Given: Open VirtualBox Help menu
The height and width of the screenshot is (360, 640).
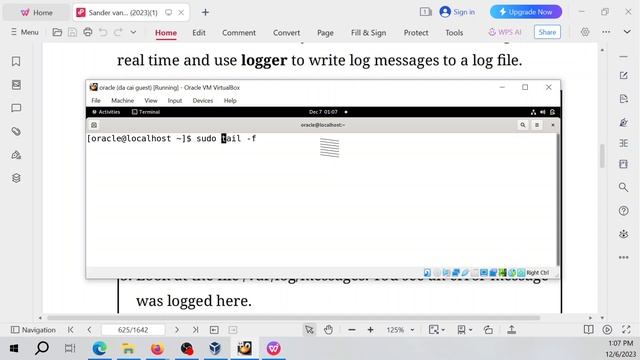Looking at the screenshot, I should 230,100.
